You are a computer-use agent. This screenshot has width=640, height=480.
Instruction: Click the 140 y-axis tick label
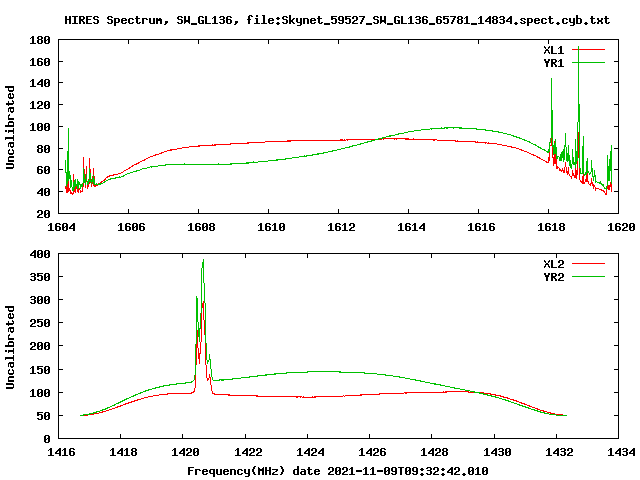(x=40, y=83)
